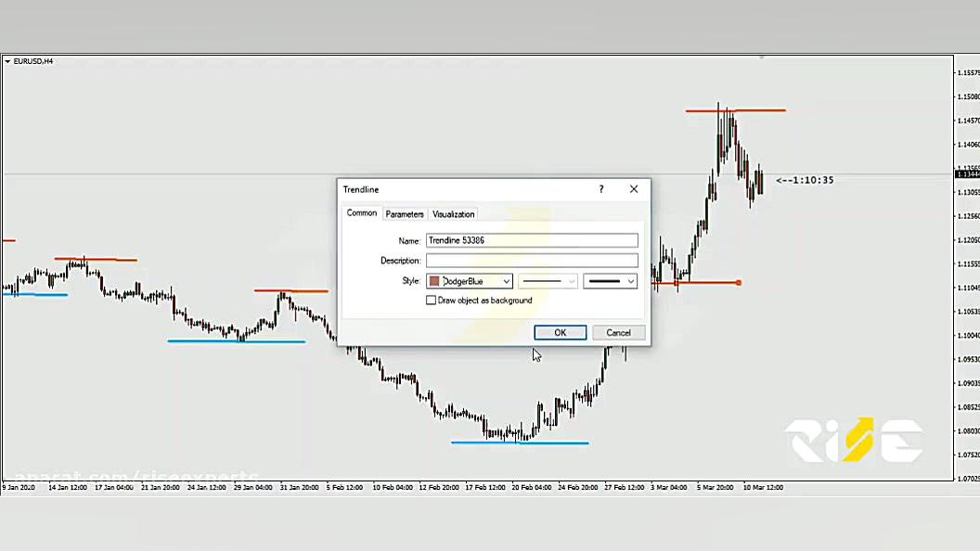Viewport: 980px width, 551px height.
Task: Open the Visualization tab
Action: (453, 214)
